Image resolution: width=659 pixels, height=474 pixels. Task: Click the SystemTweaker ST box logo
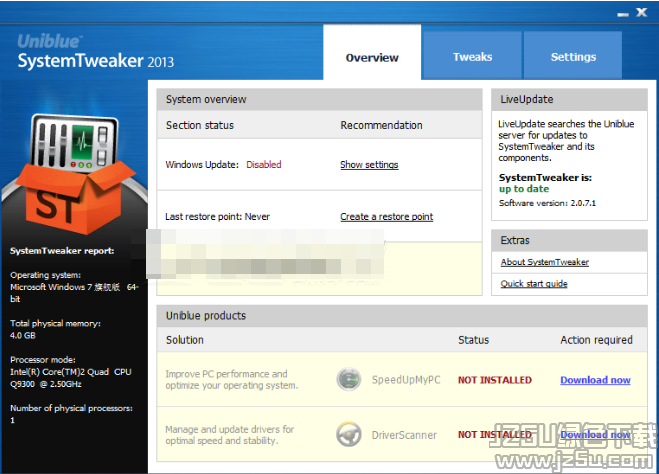click(x=74, y=174)
